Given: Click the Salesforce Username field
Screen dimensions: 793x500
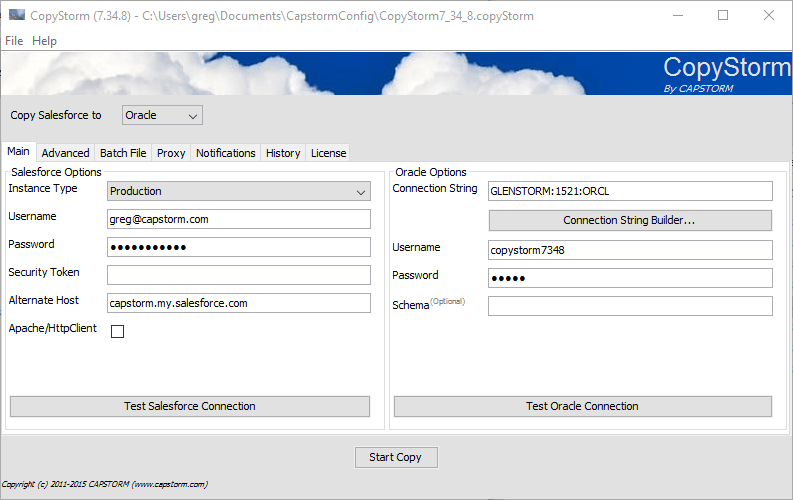Looking at the screenshot, I should pyautogui.click(x=239, y=219).
